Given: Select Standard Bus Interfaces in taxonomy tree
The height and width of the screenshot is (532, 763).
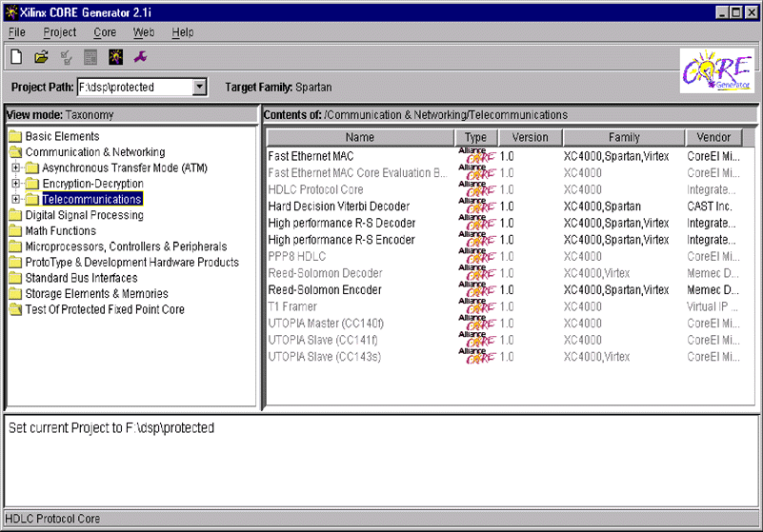Looking at the screenshot, I should pyautogui.click(x=84, y=278).
